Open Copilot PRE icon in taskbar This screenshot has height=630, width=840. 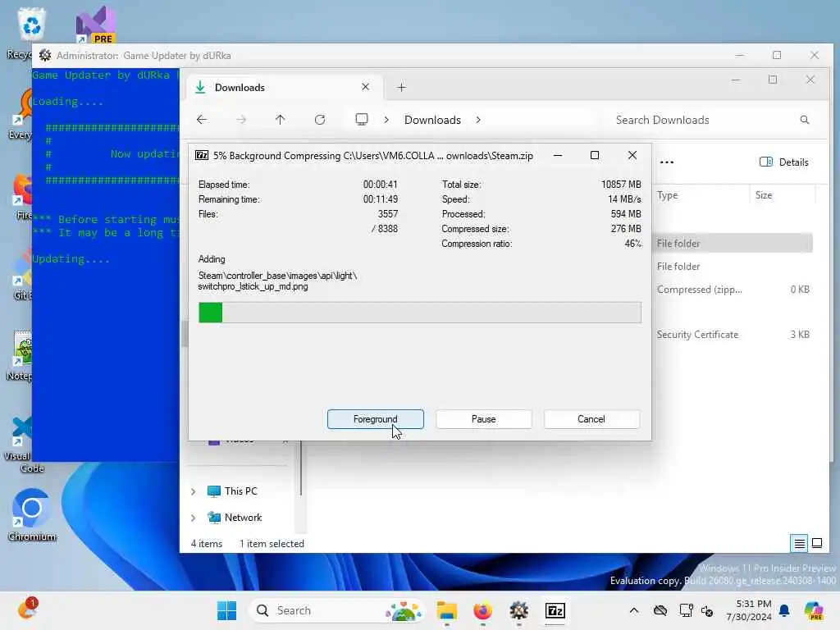tap(814, 610)
